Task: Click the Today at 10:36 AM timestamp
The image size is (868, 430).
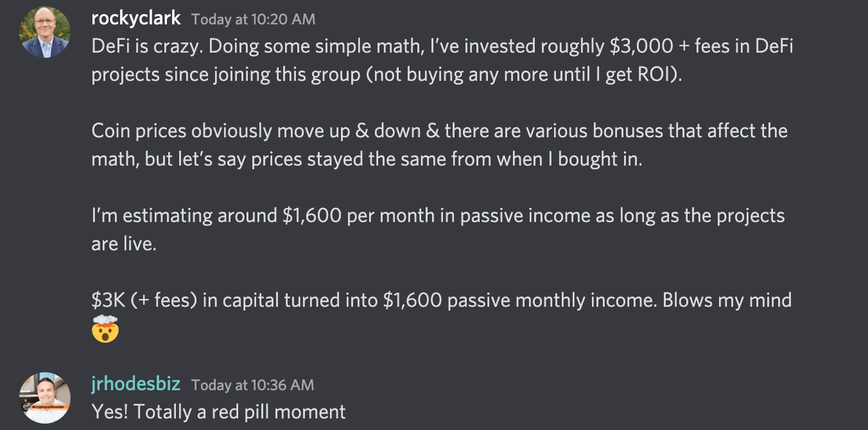Action: click(253, 385)
